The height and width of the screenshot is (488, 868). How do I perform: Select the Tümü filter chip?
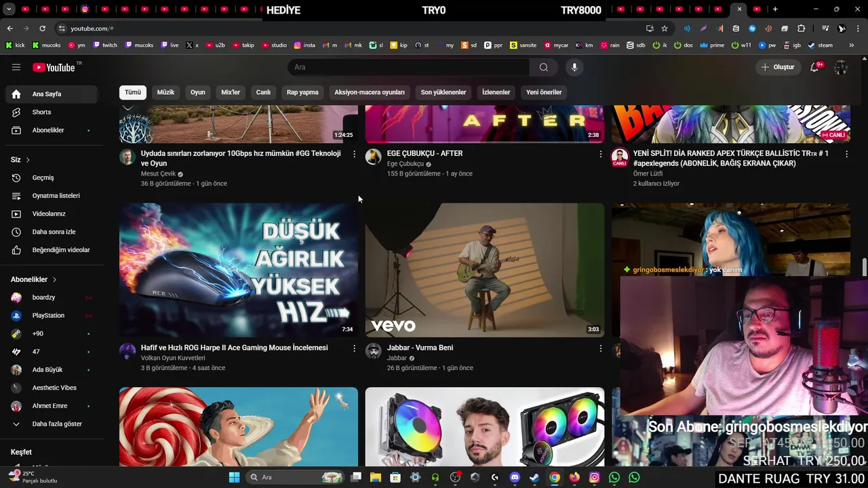(133, 92)
